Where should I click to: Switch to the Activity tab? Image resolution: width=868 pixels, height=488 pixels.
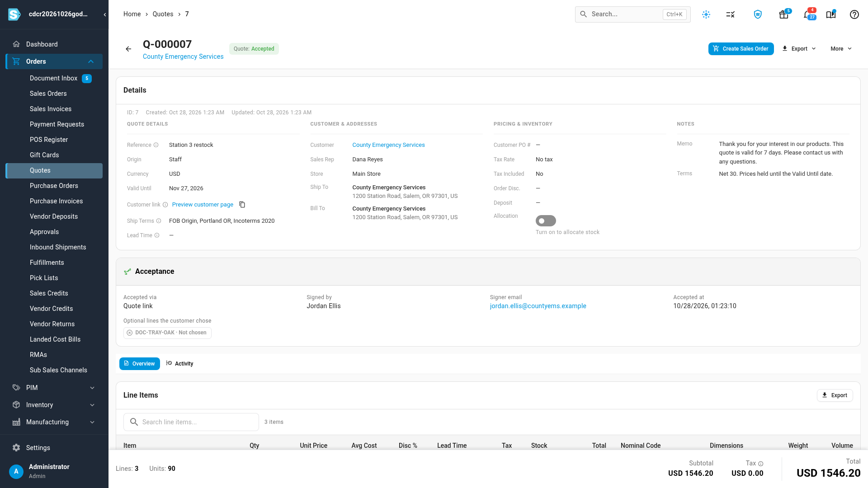180,364
